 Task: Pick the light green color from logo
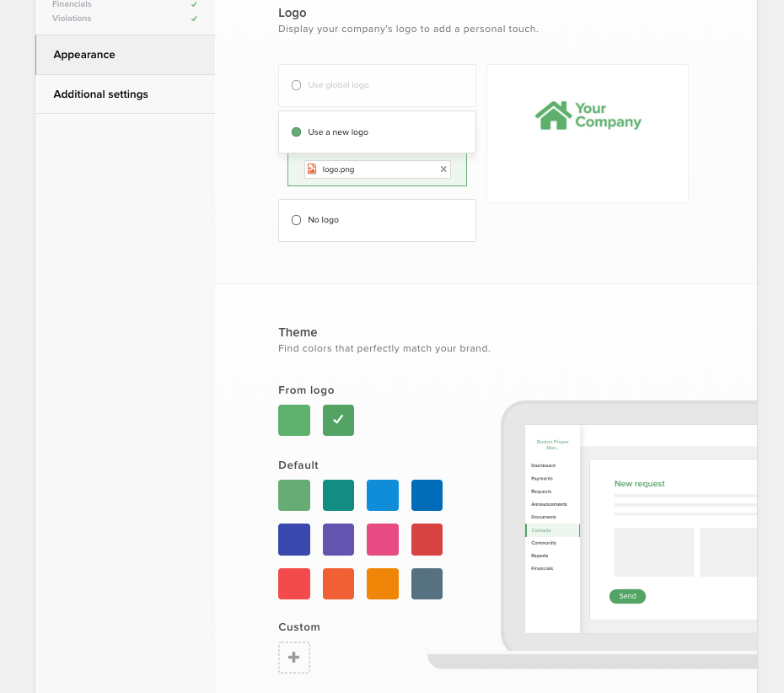(x=294, y=420)
